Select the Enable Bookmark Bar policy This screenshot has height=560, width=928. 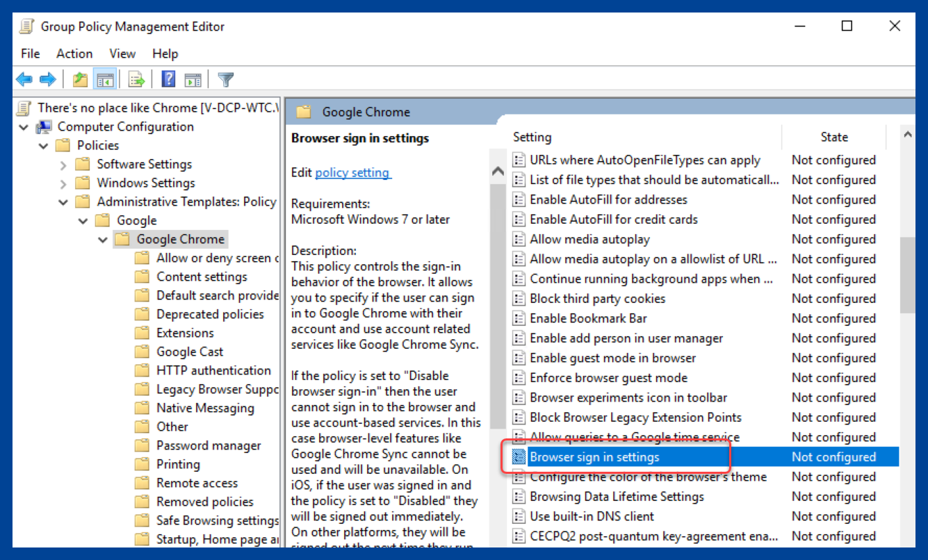588,318
